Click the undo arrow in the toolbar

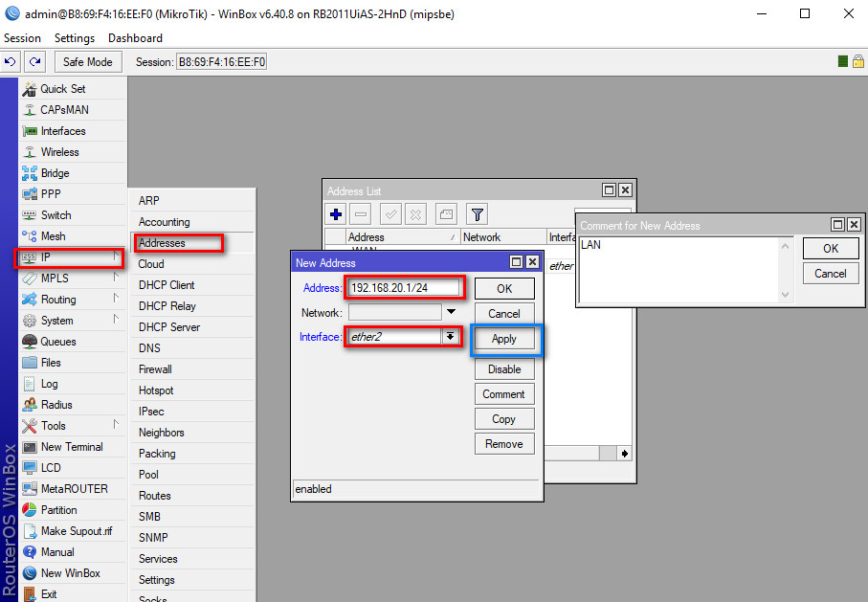coord(11,61)
